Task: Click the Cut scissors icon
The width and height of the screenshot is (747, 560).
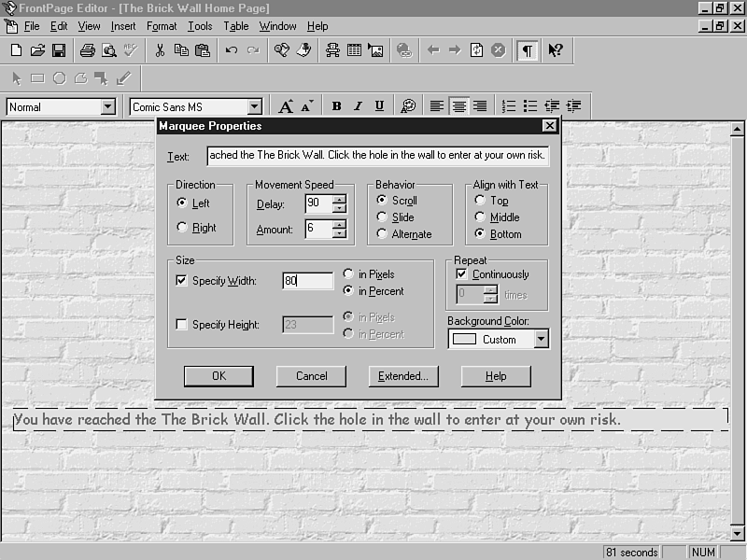Action: point(160,50)
